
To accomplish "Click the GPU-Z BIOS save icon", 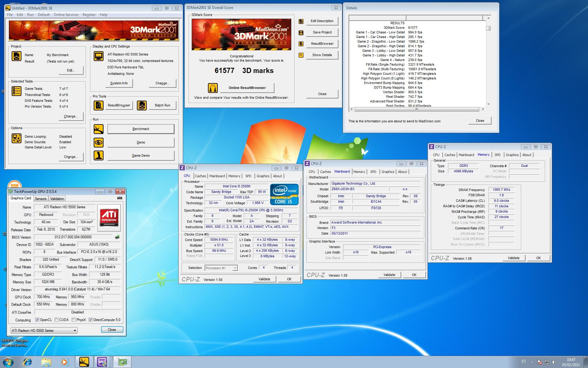I will (x=117, y=237).
